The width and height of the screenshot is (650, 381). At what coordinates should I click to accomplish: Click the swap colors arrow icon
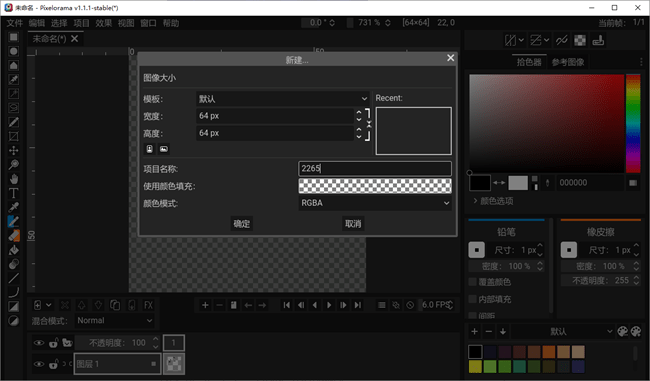[499, 182]
